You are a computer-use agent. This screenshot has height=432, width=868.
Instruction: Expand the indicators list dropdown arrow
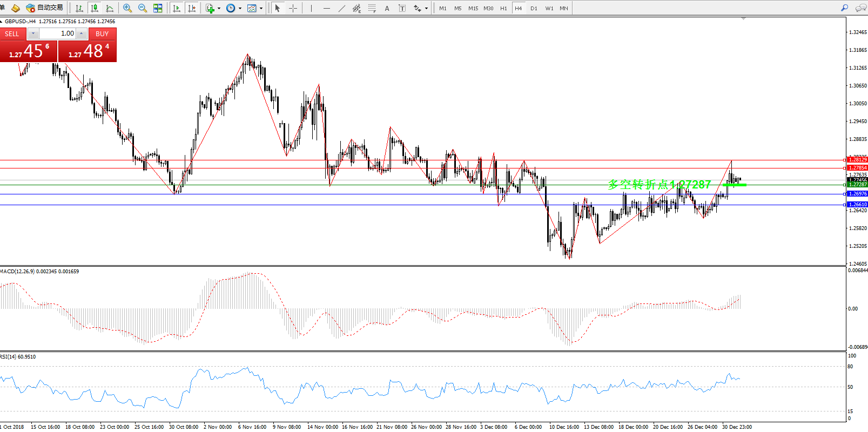(219, 9)
